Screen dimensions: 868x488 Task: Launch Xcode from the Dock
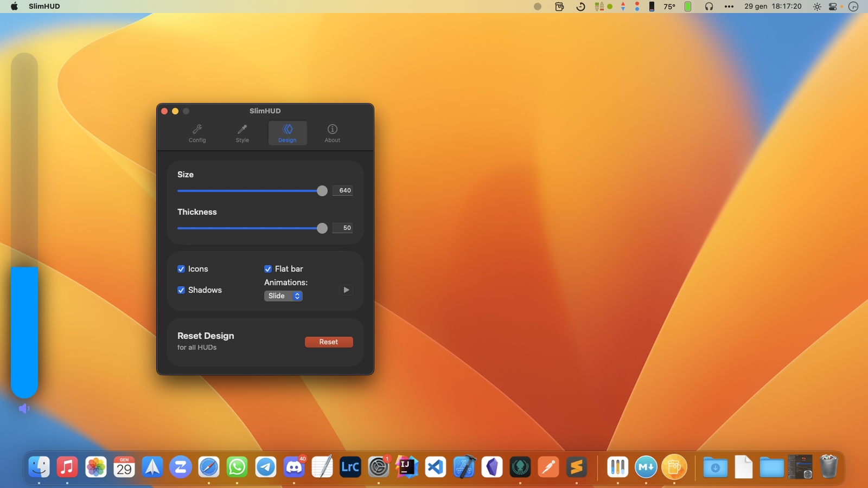[x=464, y=467]
